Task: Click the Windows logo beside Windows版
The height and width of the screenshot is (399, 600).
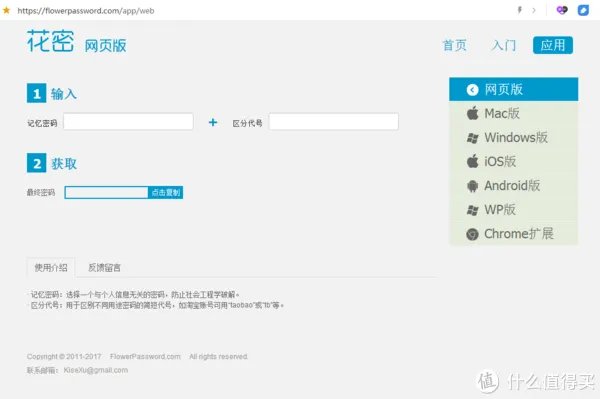Action: (x=473, y=138)
